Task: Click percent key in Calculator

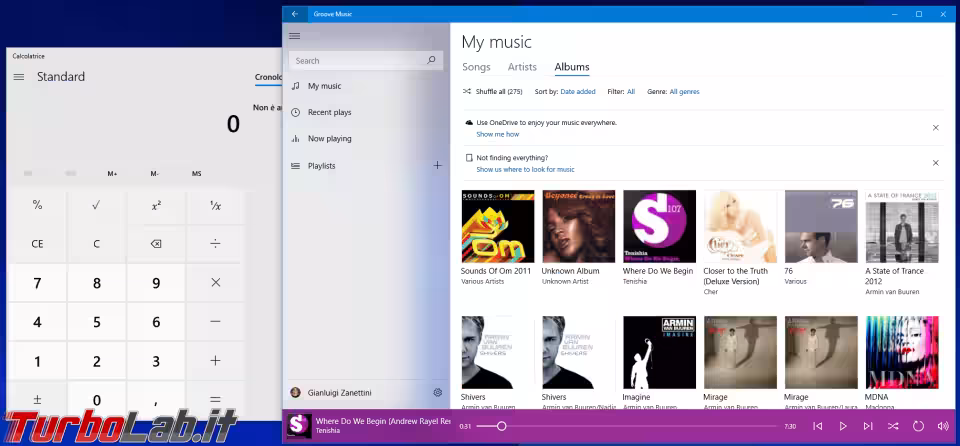Action: [x=37, y=206]
